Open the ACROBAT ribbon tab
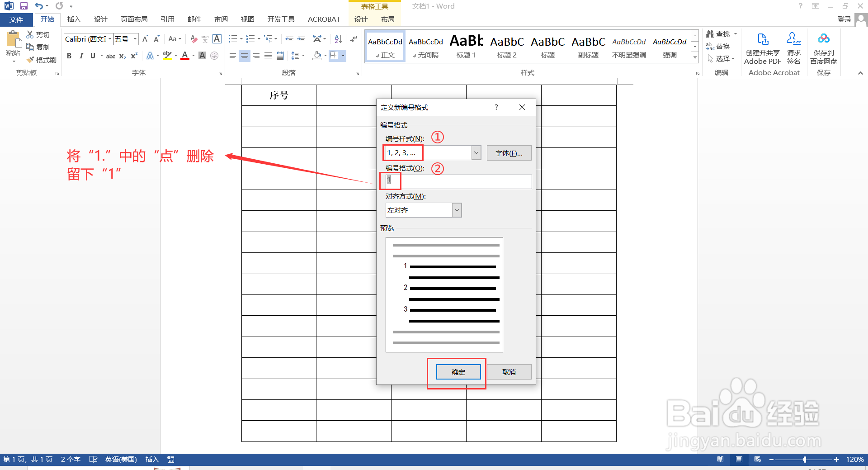This screenshot has height=470, width=868. [x=324, y=19]
